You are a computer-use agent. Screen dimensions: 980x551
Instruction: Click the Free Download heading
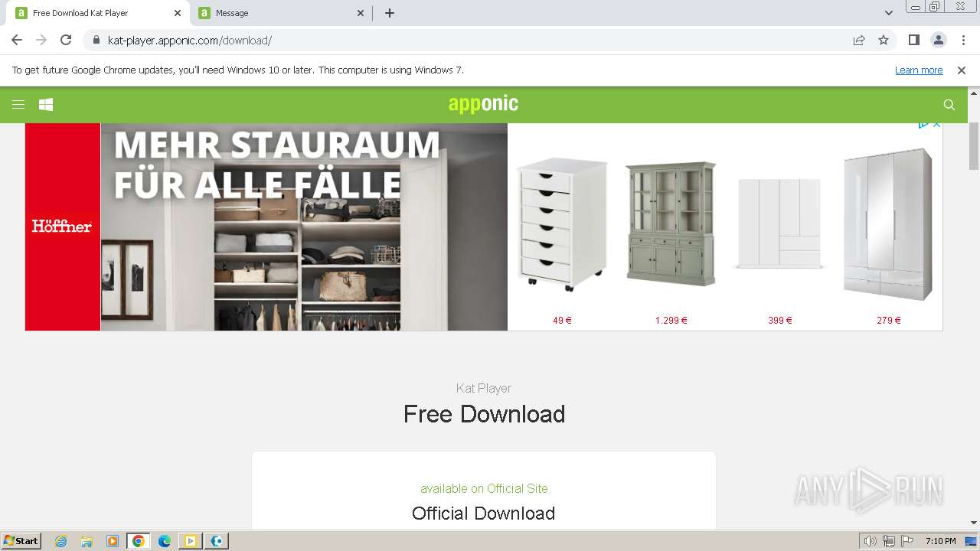click(x=484, y=414)
